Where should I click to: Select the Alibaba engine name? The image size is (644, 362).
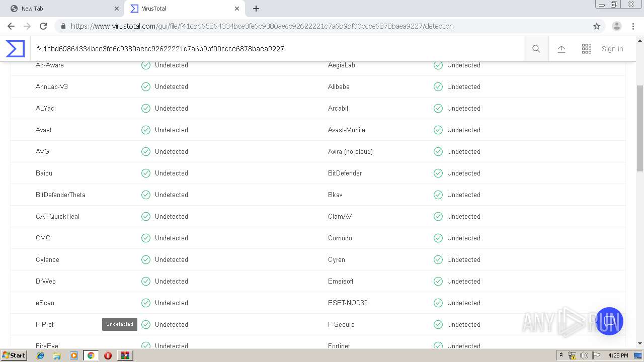(339, 86)
